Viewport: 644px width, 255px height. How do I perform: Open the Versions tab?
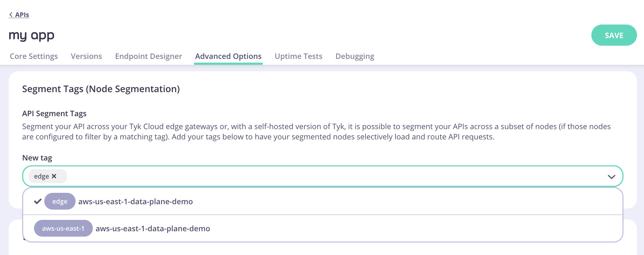(86, 56)
